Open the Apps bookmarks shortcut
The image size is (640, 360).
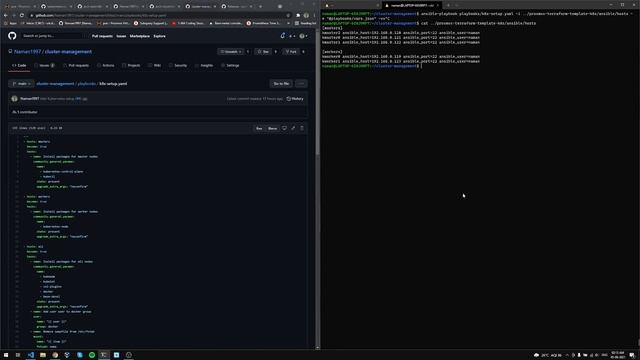pyautogui.click(x=11, y=23)
